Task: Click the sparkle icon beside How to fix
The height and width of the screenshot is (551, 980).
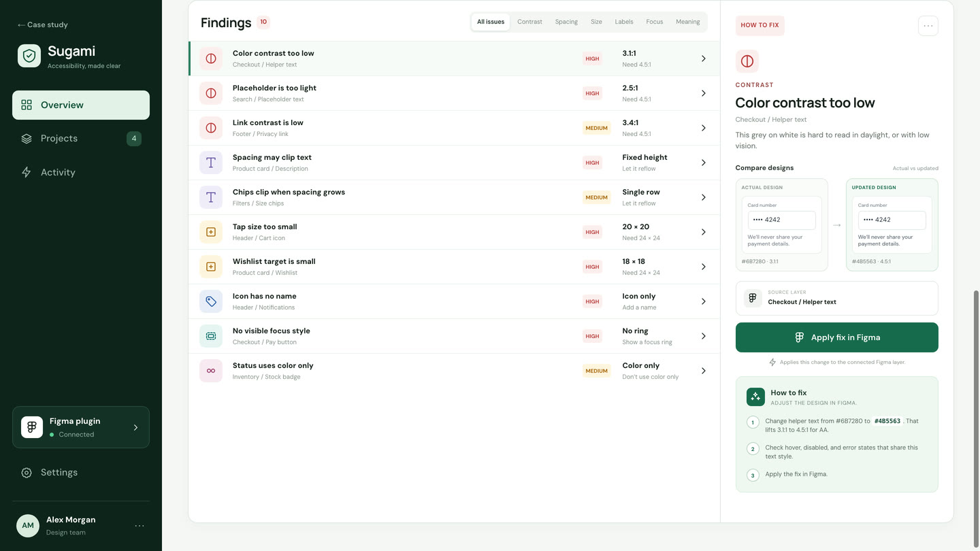Action: tap(755, 397)
